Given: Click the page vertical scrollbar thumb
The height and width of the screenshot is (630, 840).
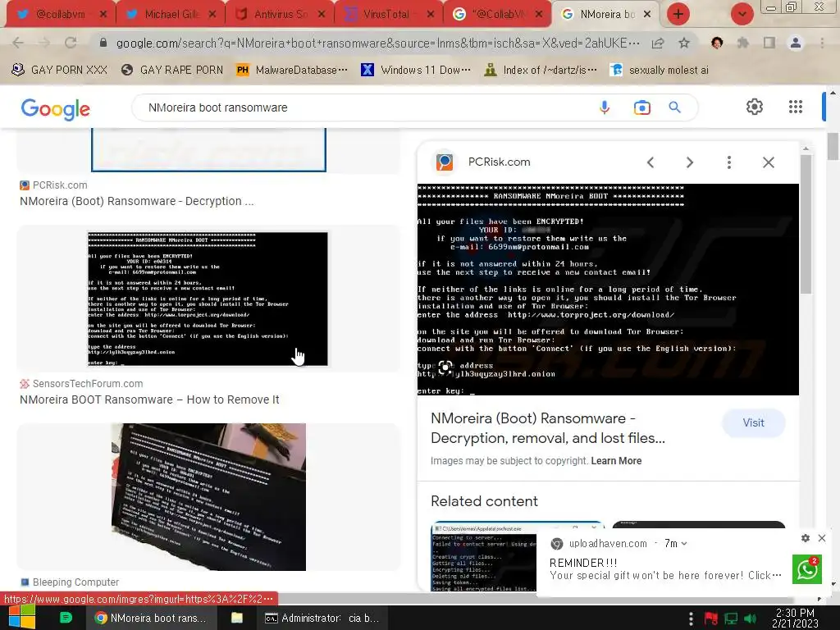Looking at the screenshot, I should pos(833,146).
